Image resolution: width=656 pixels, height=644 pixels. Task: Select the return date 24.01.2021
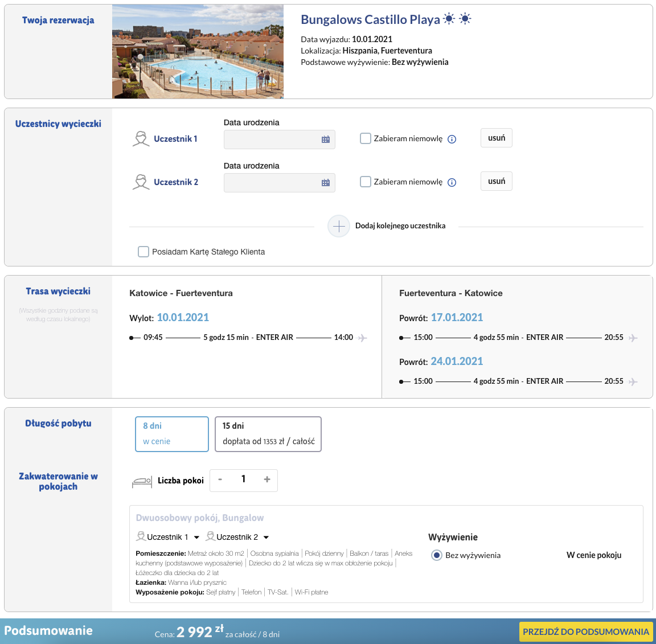tap(457, 362)
